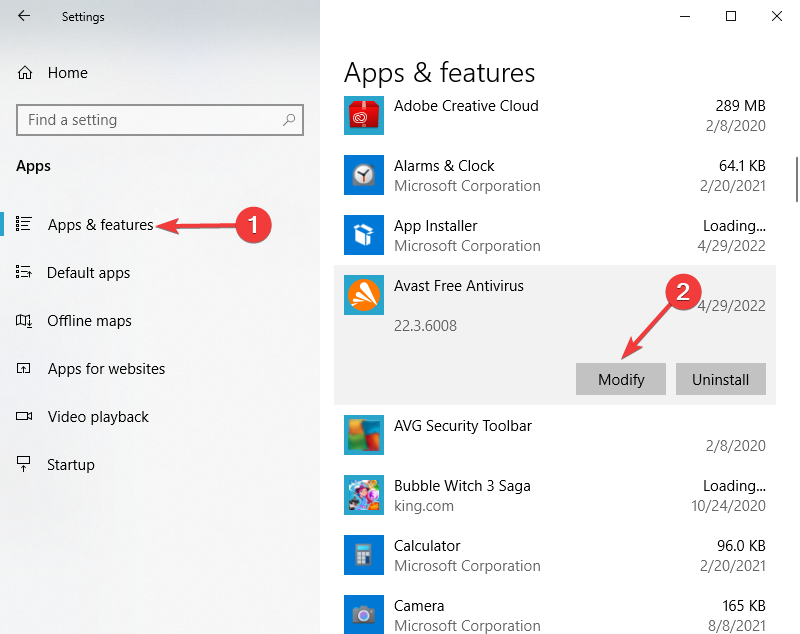The height and width of the screenshot is (634, 800).
Task: Minimize the Settings window
Action: 685,16
